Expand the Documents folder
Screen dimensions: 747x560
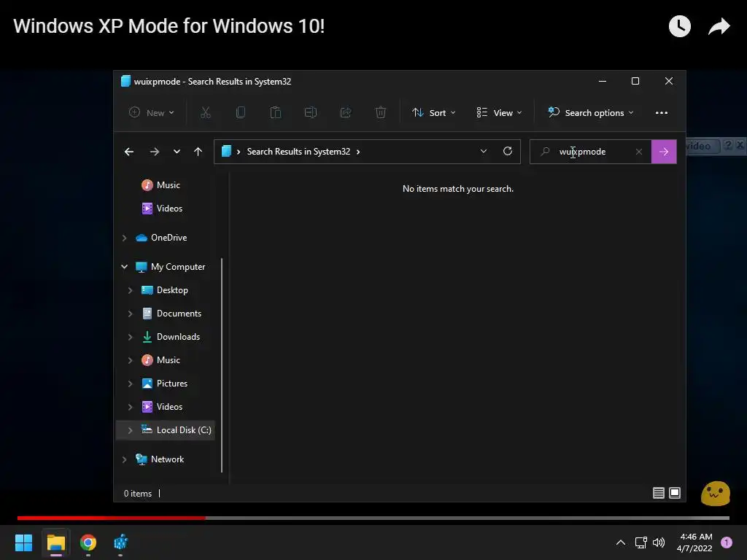click(130, 314)
